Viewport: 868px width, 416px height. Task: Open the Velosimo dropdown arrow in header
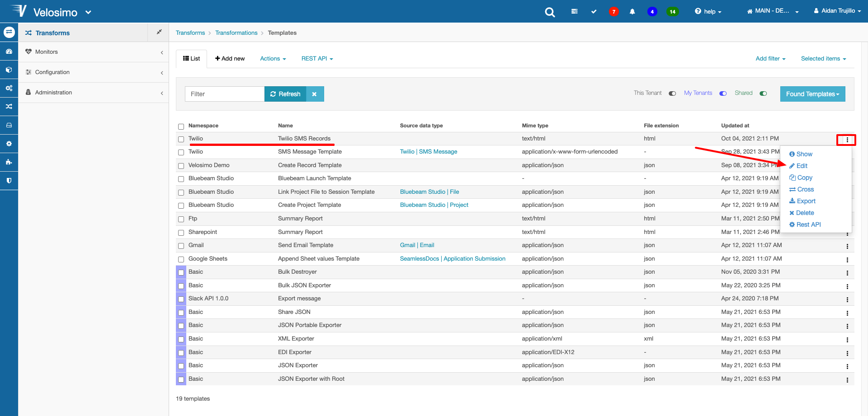pos(88,12)
